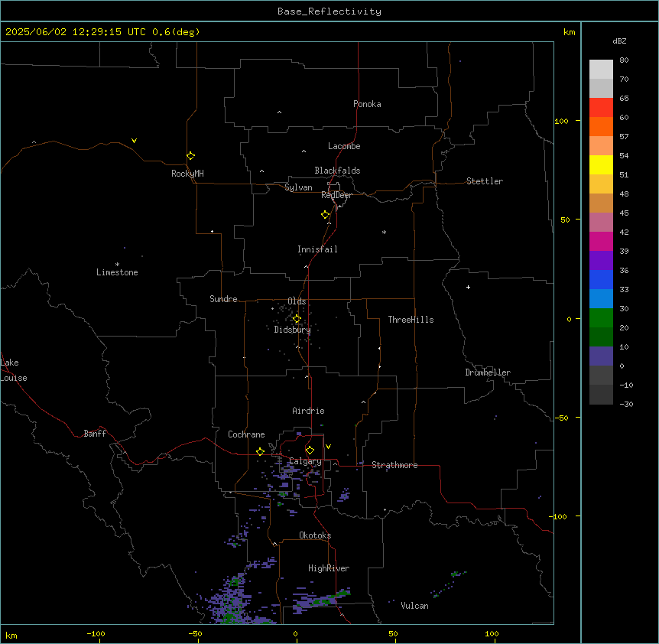Click the Lake Louise label
Screen dimensions: 659x644
(12, 370)
